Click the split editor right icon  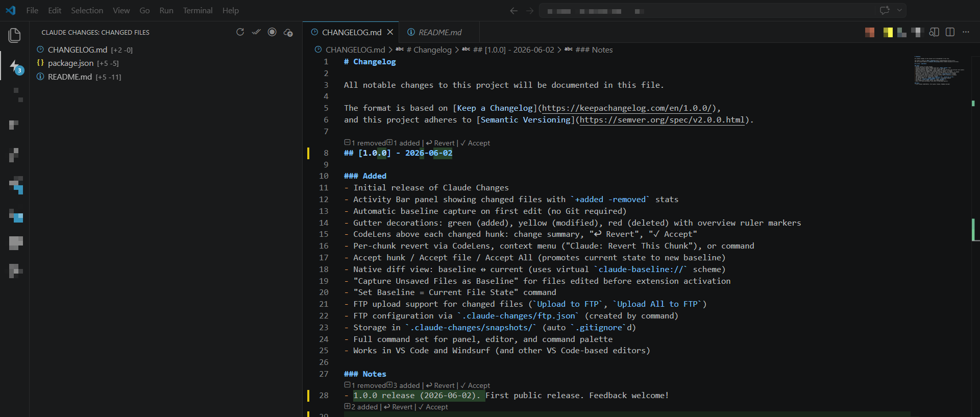pos(950,32)
